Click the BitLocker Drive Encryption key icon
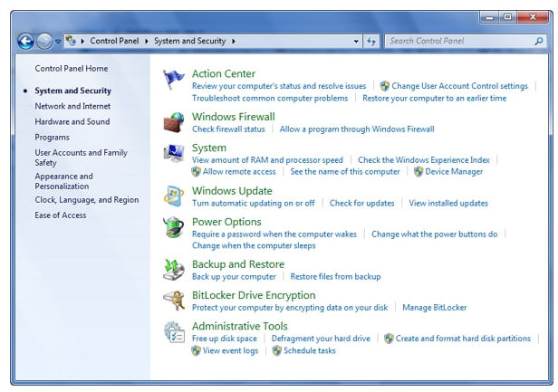This screenshot has width=558, height=392. (174, 301)
